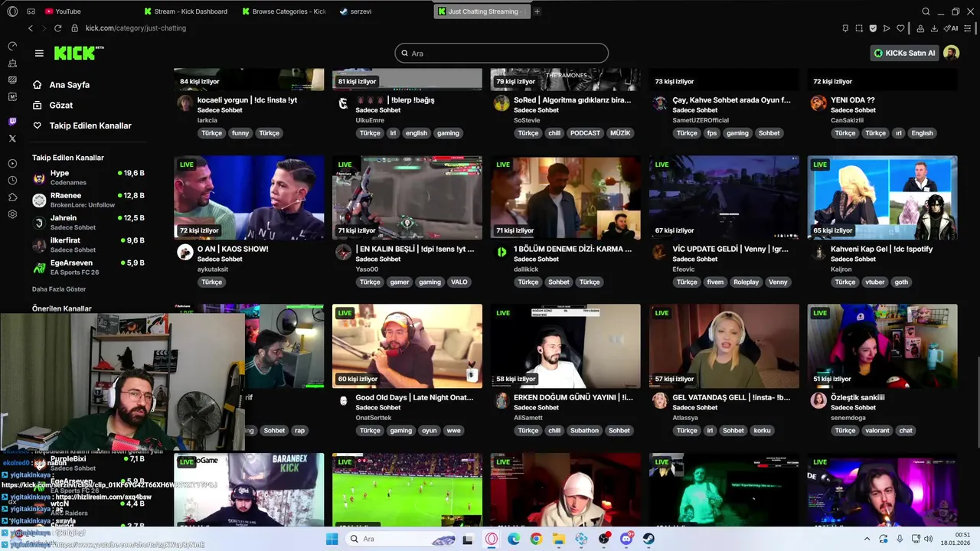This screenshot has height=551, width=980.
Task: Open GEL VATANDAŞ GELL stream thumbnail
Action: [724, 346]
